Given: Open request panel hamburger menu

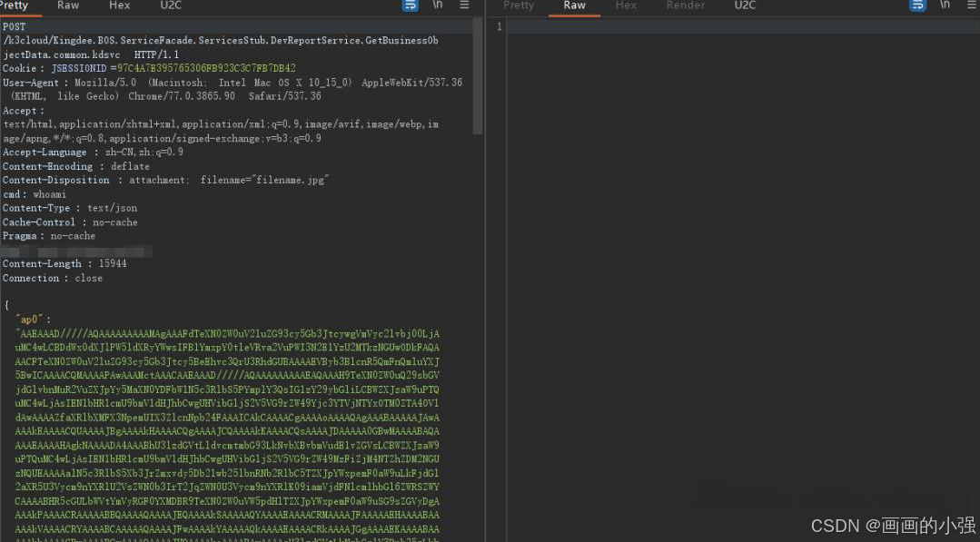Looking at the screenshot, I should [x=464, y=5].
